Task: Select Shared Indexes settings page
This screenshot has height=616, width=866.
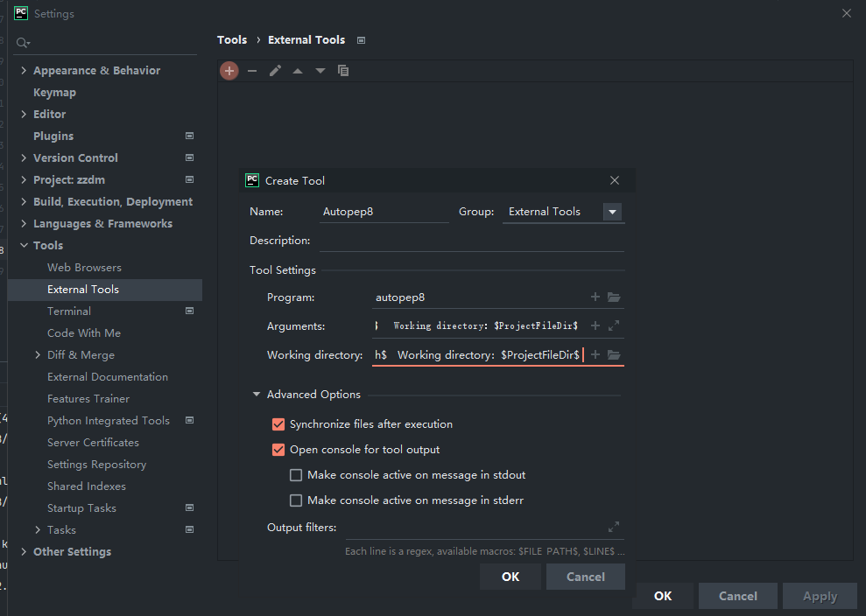Action: pyautogui.click(x=87, y=486)
